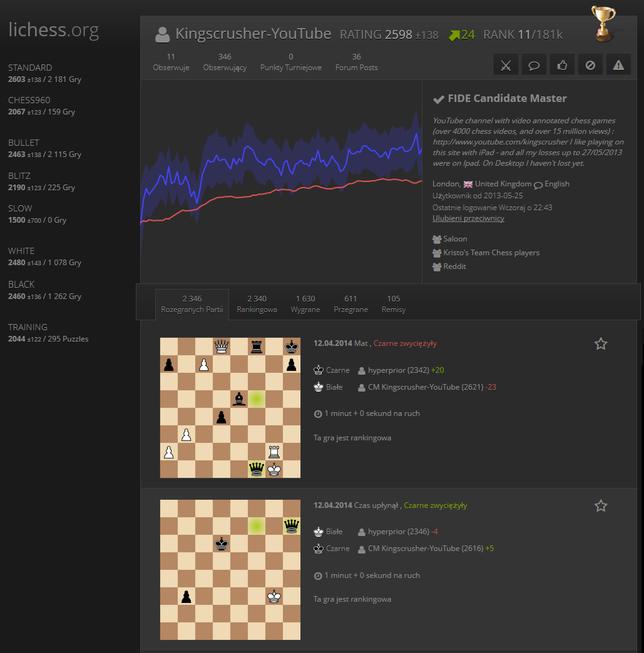This screenshot has width=644, height=653.
Task: Click the Reddit team icon
Action: [437, 266]
